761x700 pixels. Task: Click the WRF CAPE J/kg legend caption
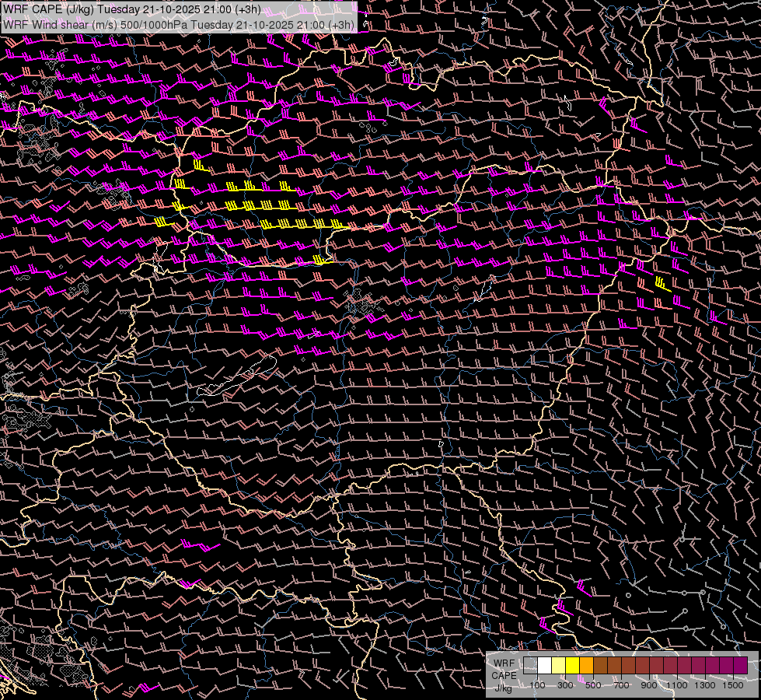(504, 674)
